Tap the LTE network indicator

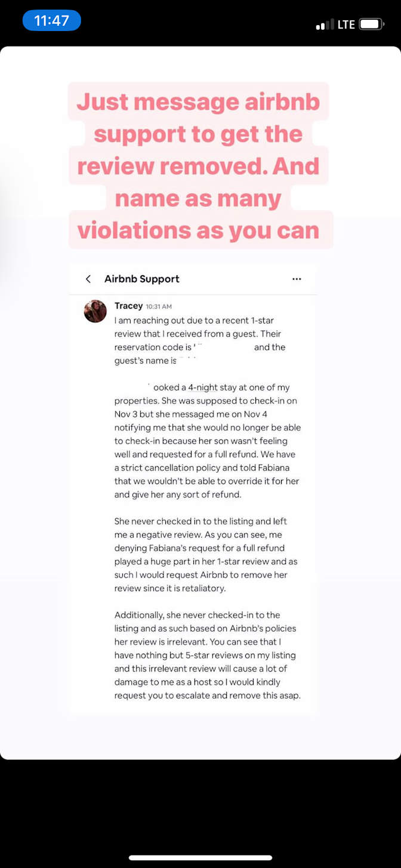[346, 24]
